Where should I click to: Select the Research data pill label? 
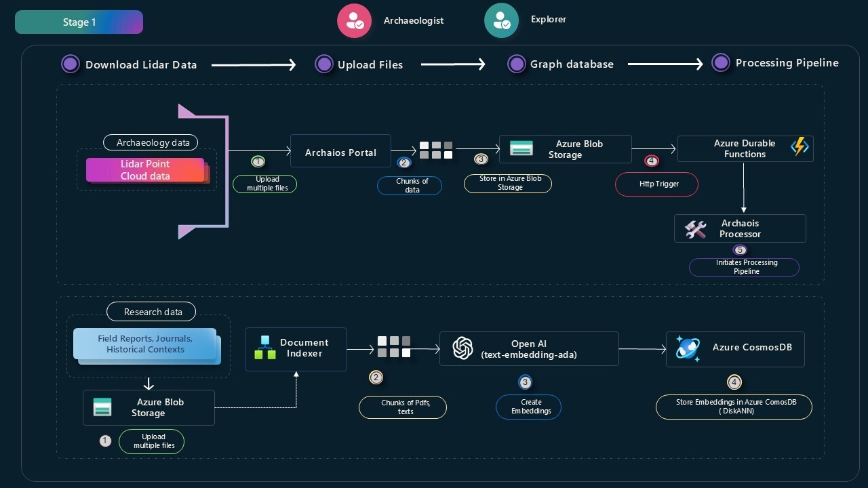click(x=151, y=312)
